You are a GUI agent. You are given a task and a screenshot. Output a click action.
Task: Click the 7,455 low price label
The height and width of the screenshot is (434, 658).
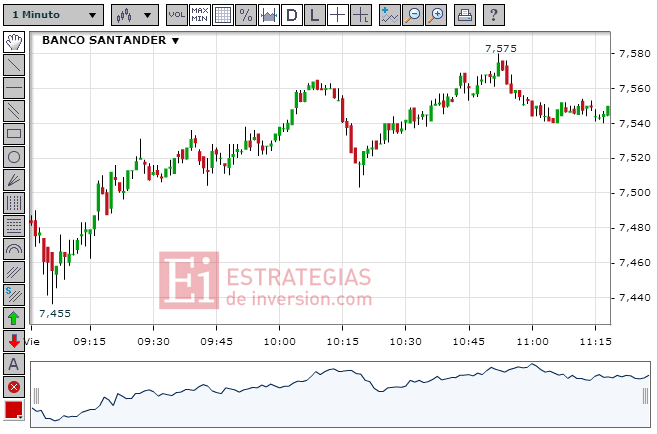[x=55, y=314]
